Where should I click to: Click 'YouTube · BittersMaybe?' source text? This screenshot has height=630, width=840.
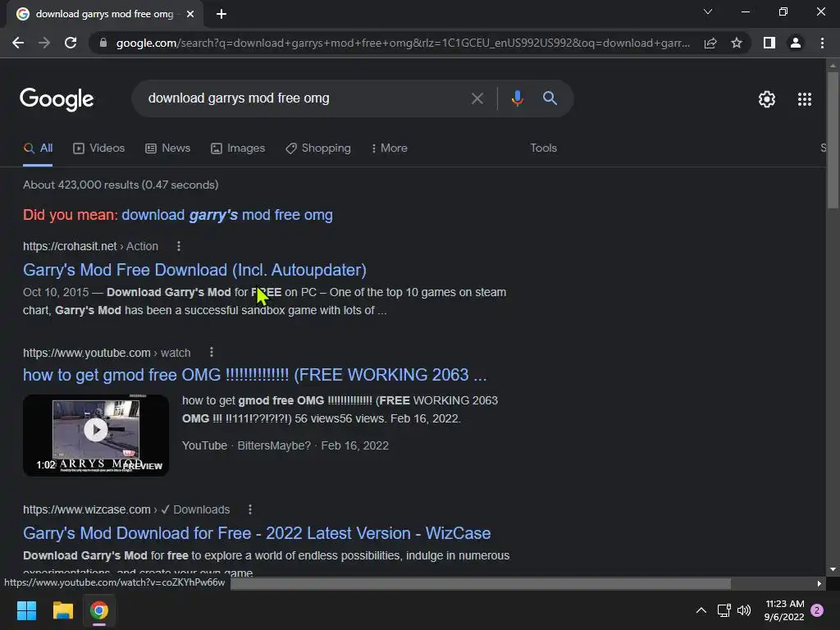246,445
